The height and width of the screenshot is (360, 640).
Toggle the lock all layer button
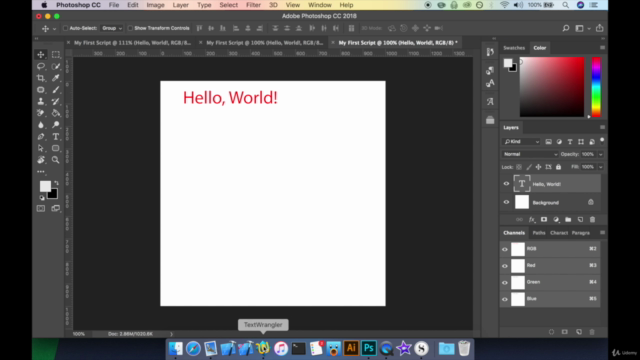coord(558,167)
